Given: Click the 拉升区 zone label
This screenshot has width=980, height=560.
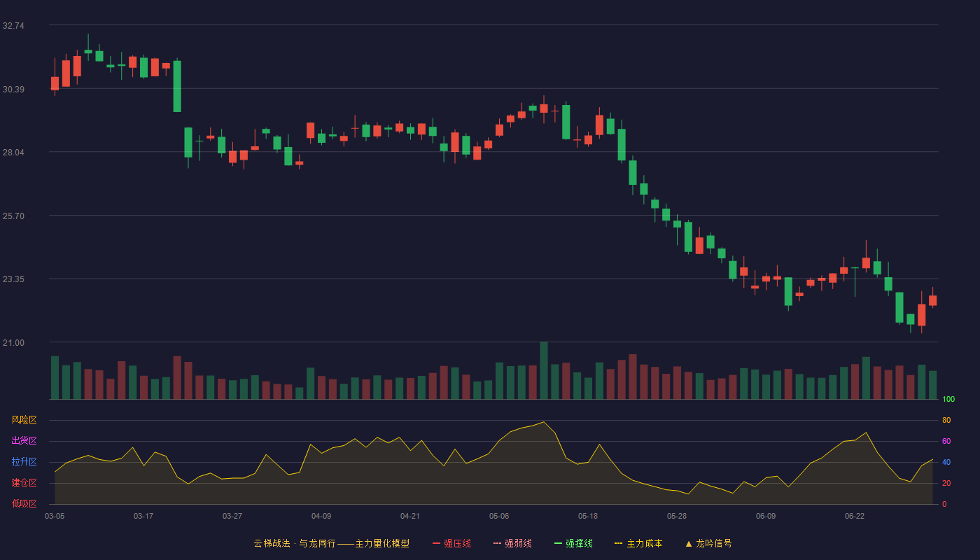Looking at the screenshot, I should pyautogui.click(x=24, y=462).
